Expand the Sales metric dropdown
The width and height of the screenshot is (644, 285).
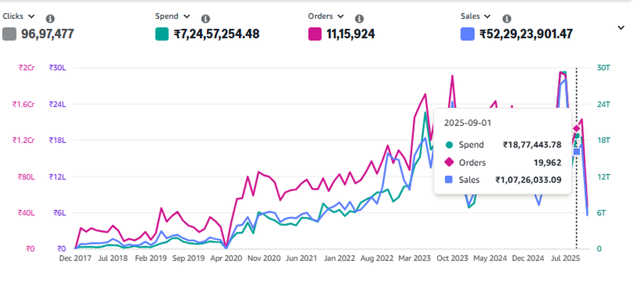487,16
